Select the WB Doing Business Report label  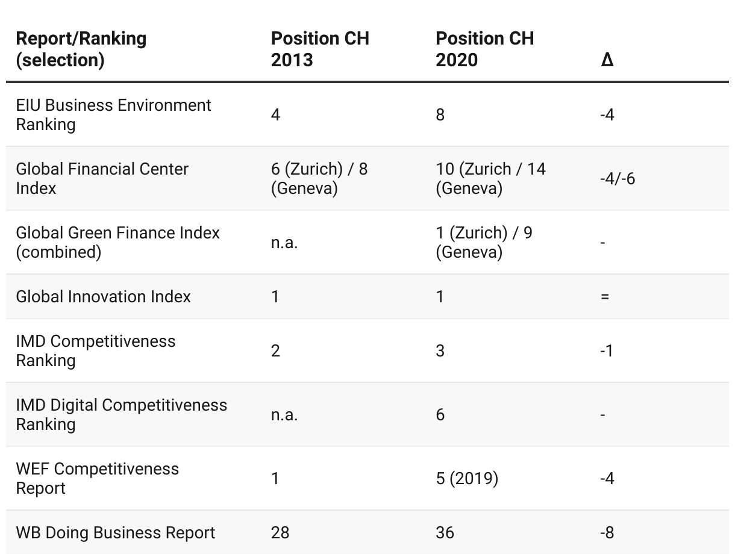[x=115, y=532]
